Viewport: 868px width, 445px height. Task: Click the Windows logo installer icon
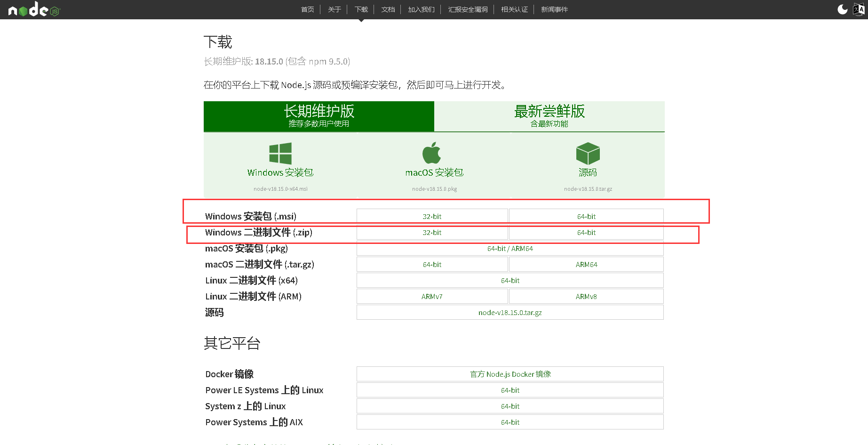tap(280, 154)
